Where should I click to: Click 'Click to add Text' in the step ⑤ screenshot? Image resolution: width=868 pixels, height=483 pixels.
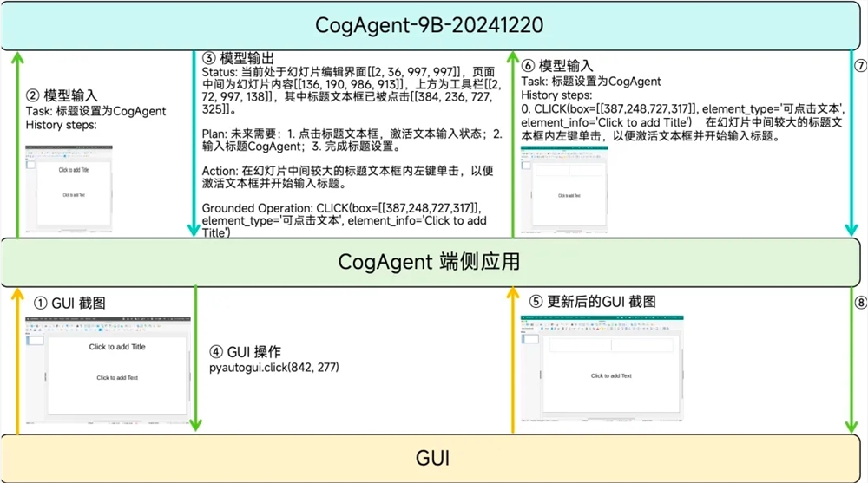[x=611, y=375]
